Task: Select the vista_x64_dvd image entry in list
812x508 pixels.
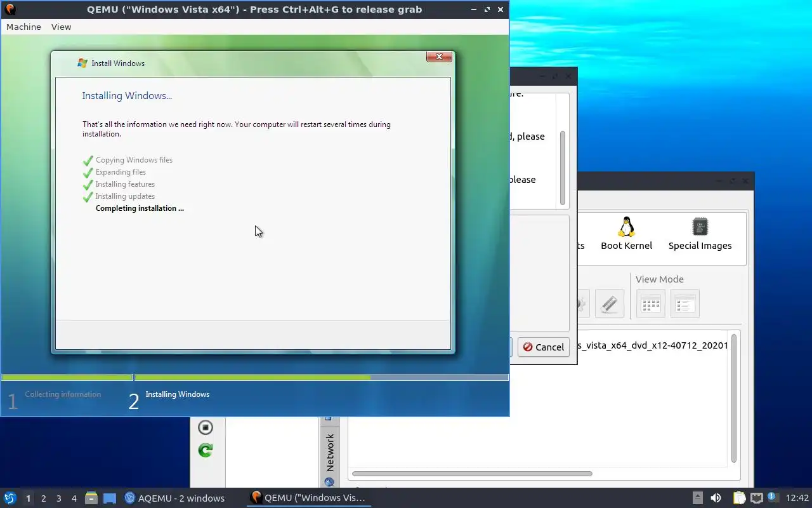Action: 653,345
